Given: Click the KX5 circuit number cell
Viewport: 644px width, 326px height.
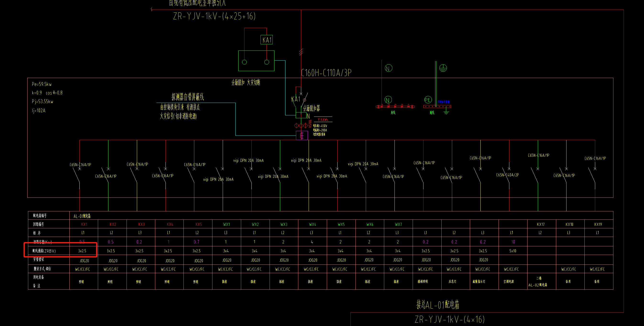Looking at the screenshot, I should pyautogui.click(x=199, y=225).
